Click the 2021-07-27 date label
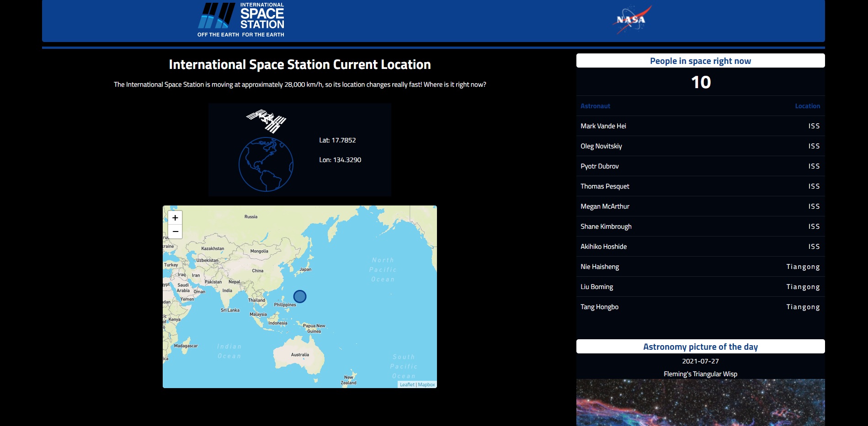868x426 pixels. 700,361
